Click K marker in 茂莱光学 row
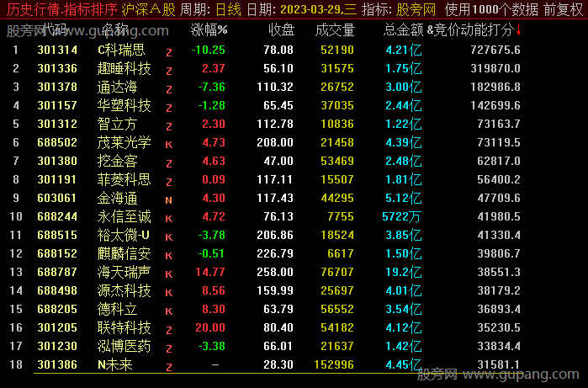 click(169, 145)
